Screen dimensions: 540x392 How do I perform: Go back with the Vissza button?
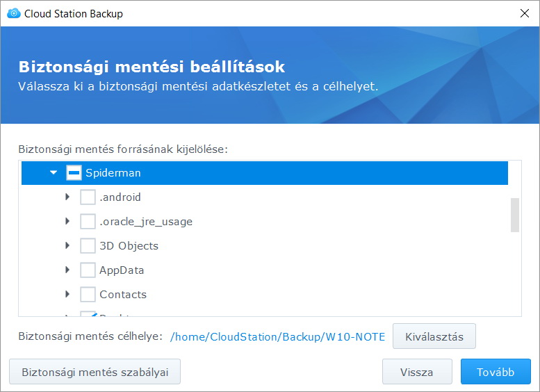417,372
